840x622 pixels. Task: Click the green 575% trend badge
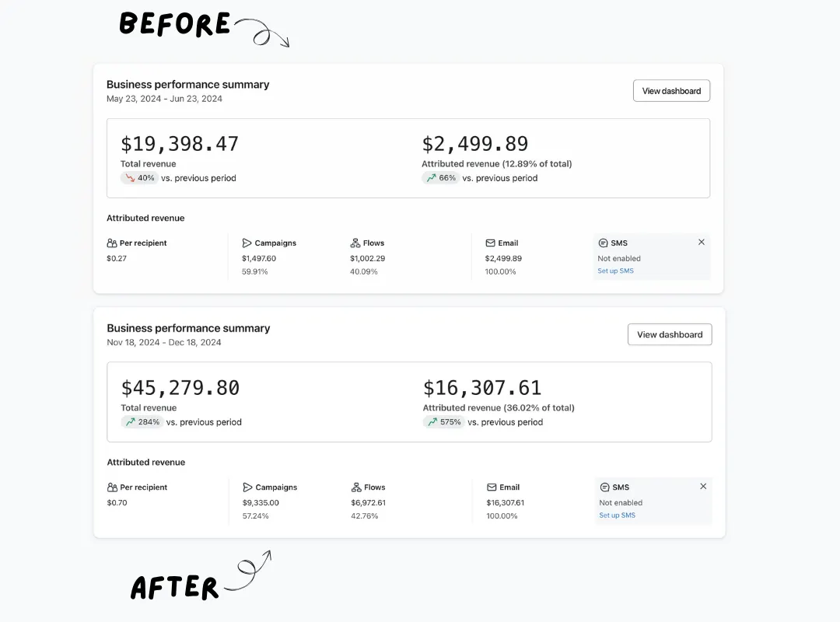443,422
